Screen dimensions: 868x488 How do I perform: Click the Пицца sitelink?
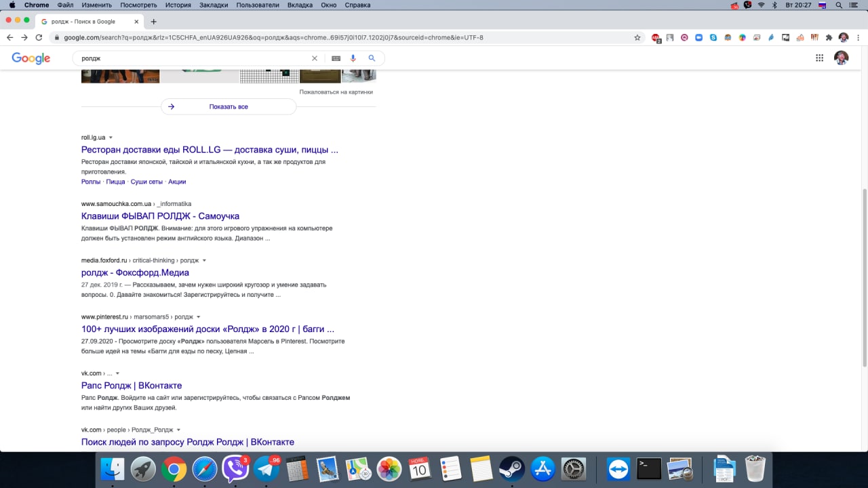pyautogui.click(x=116, y=182)
